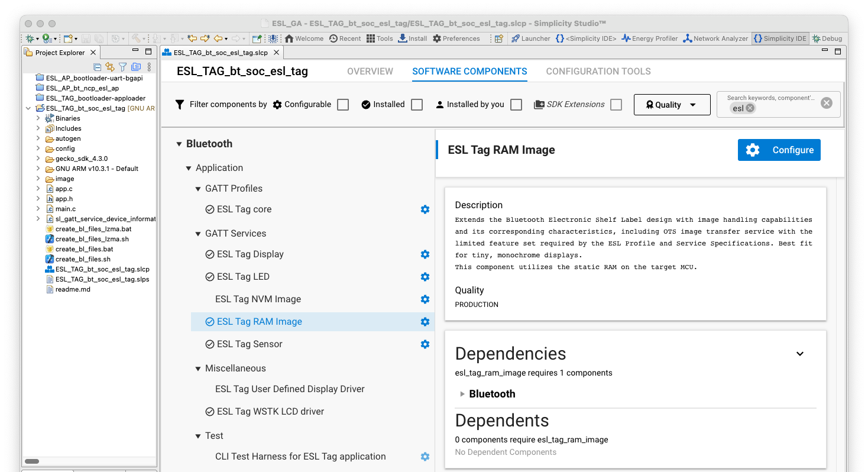
Task: Open the Quality dropdown
Action: (672, 105)
